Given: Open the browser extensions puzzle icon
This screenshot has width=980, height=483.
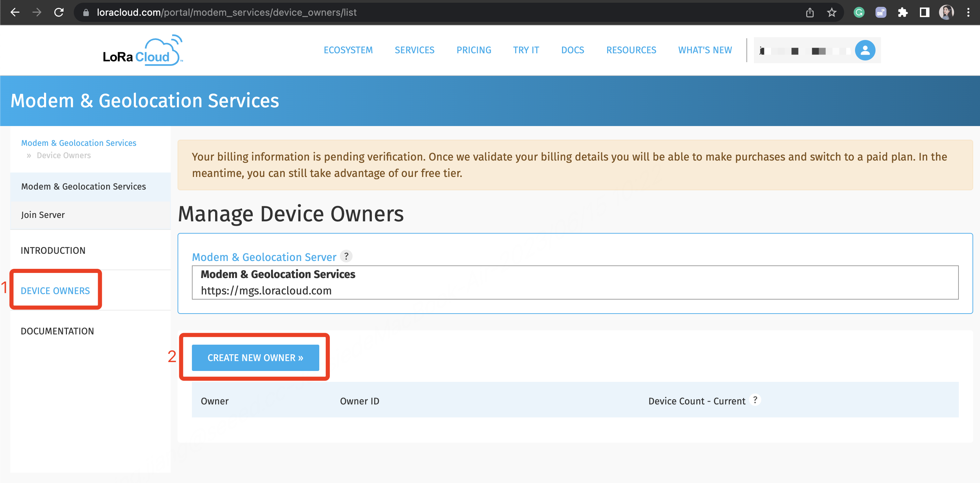Looking at the screenshot, I should [903, 12].
